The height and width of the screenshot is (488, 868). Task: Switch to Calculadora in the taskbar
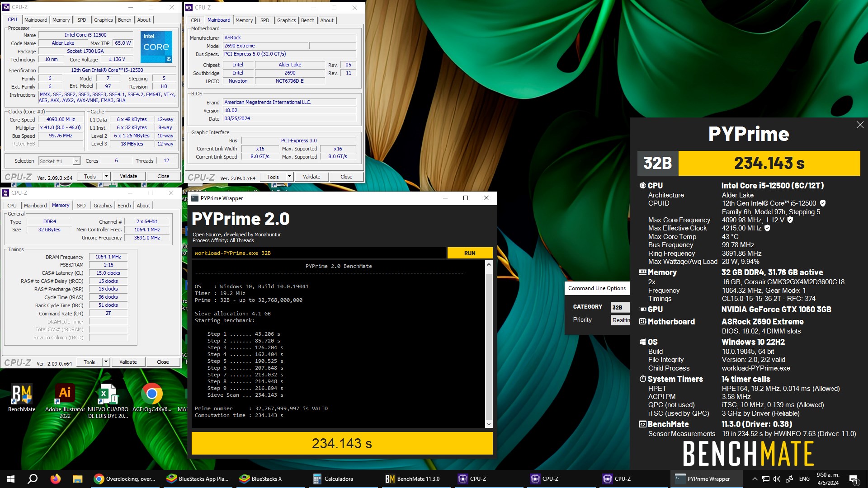pos(344,479)
